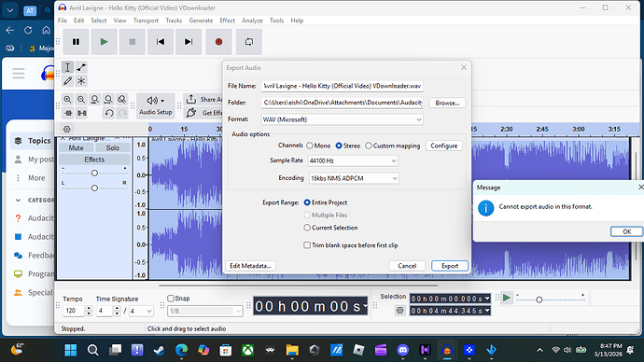This screenshot has width=644, height=362.
Task: Start playback with the green Play button
Action: click(x=104, y=41)
